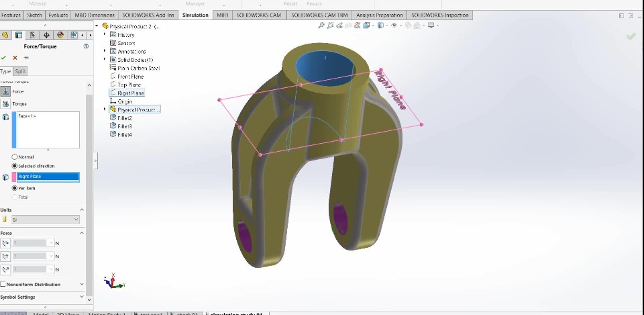
Task: Click the Zoom to Fit magnifier icon
Action: tap(321, 26)
